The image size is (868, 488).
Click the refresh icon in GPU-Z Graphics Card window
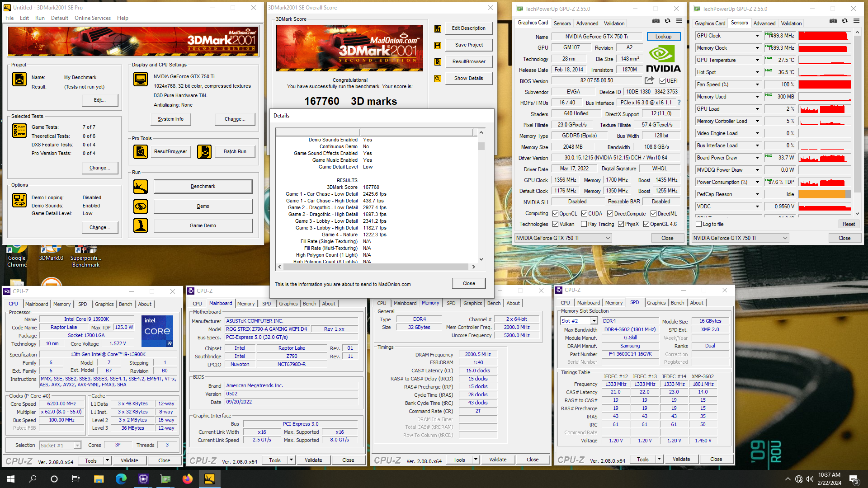pyautogui.click(x=667, y=21)
